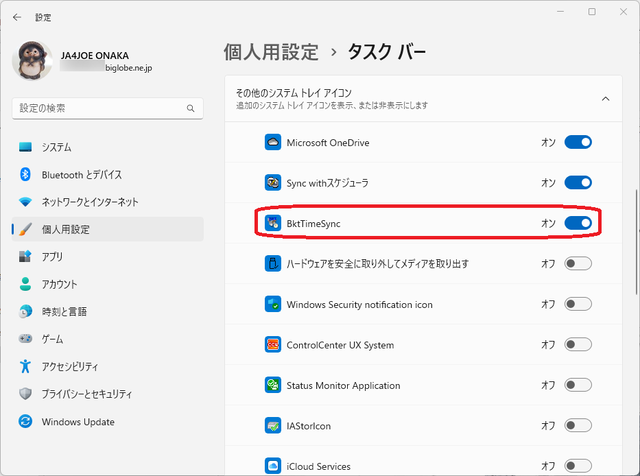Click the BktTimeSync label text

313,223
